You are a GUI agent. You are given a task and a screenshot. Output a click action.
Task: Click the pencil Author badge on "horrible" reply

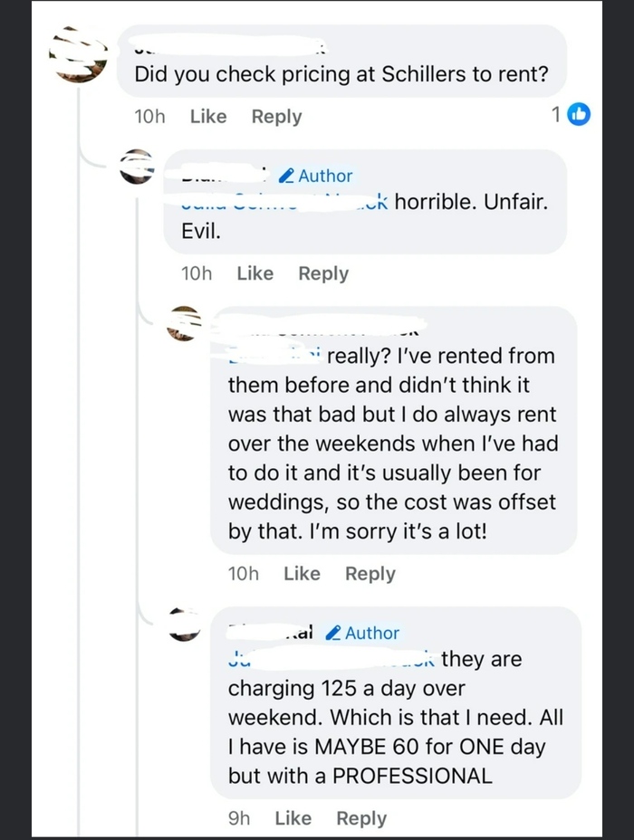tap(315, 176)
